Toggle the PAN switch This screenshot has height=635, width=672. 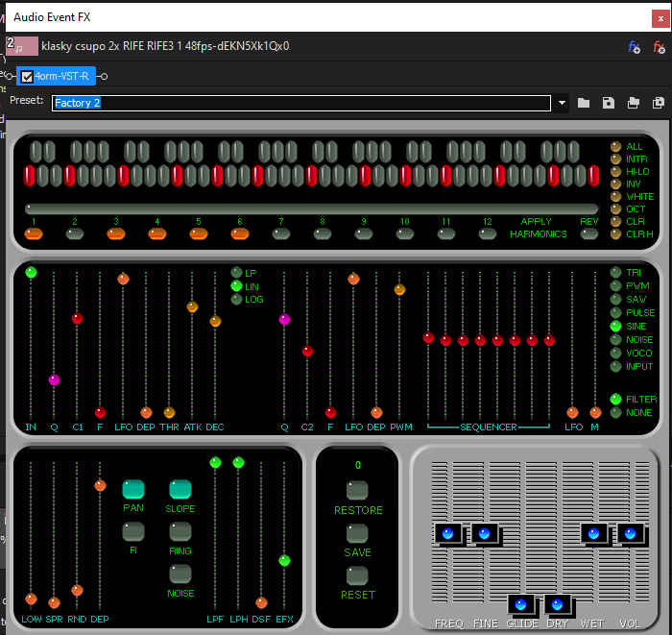133,490
